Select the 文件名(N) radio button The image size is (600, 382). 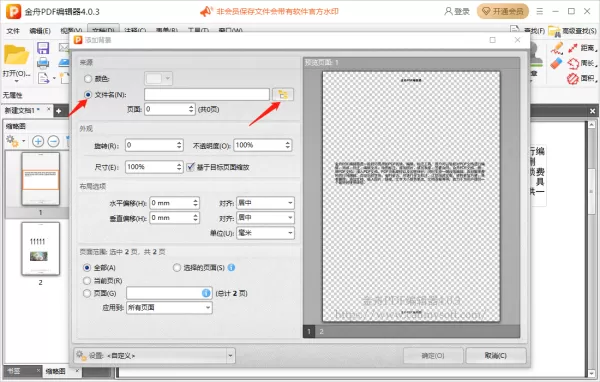tap(88, 94)
